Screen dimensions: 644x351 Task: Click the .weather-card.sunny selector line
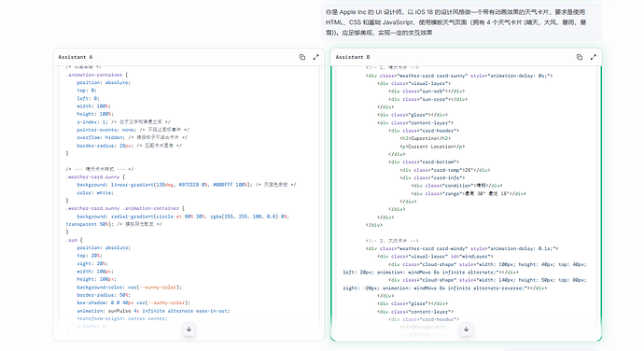(95, 177)
